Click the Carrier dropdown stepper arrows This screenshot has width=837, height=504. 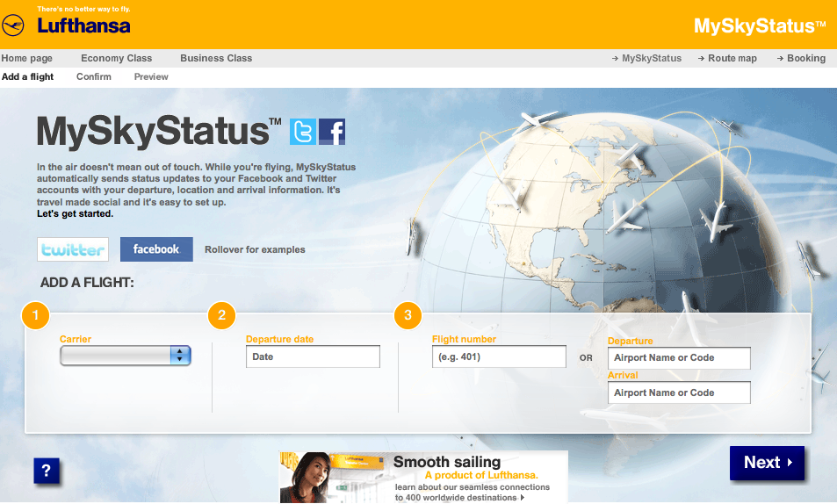pyautogui.click(x=180, y=356)
